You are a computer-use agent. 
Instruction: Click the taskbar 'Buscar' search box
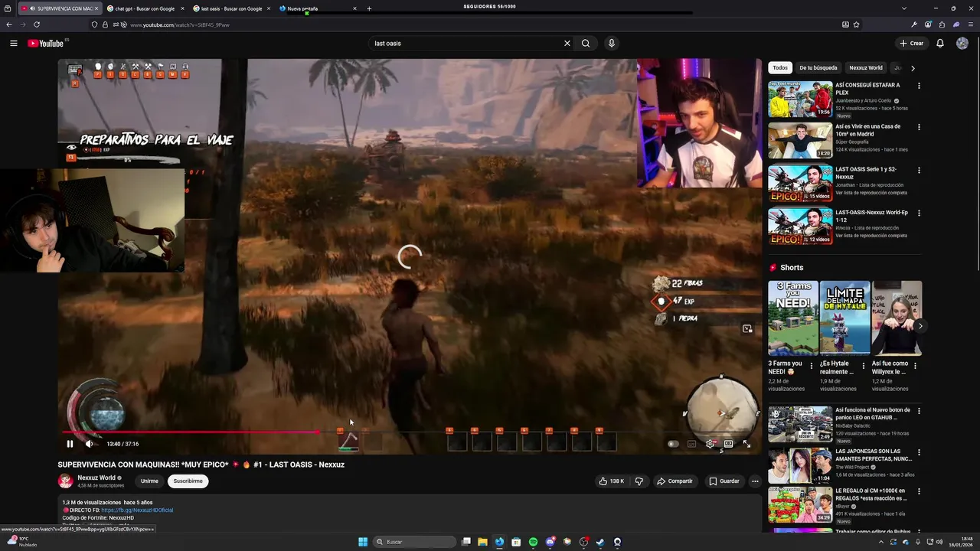pos(414,542)
